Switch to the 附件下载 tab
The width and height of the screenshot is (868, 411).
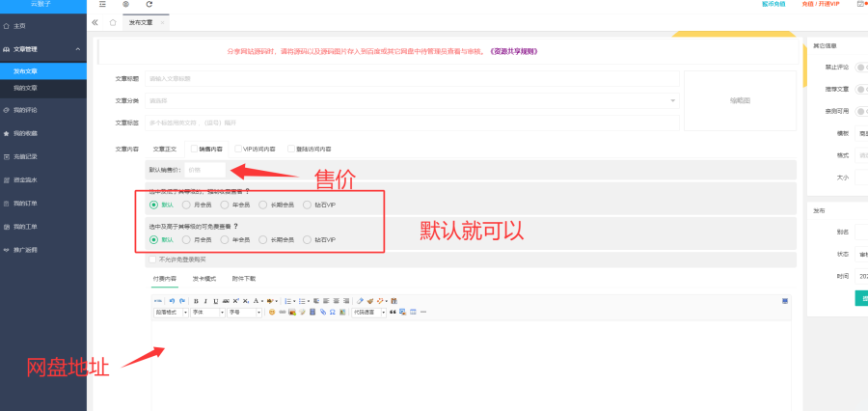[244, 279]
